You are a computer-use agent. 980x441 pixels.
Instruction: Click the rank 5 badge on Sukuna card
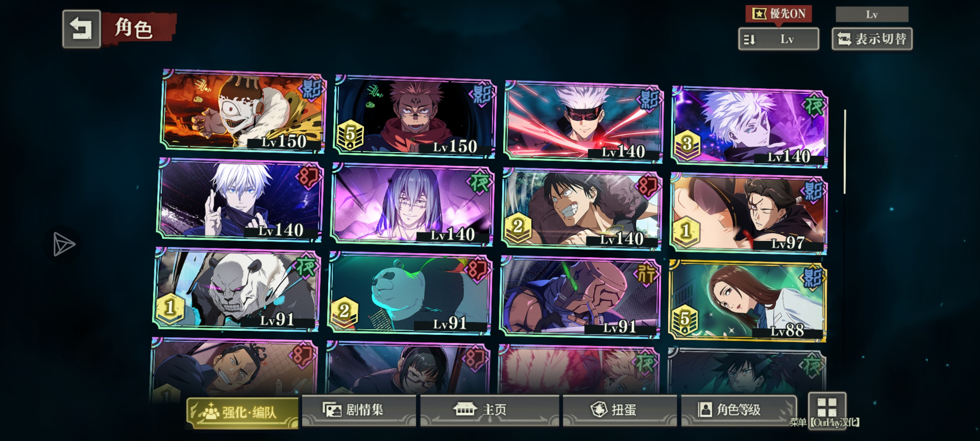click(350, 135)
